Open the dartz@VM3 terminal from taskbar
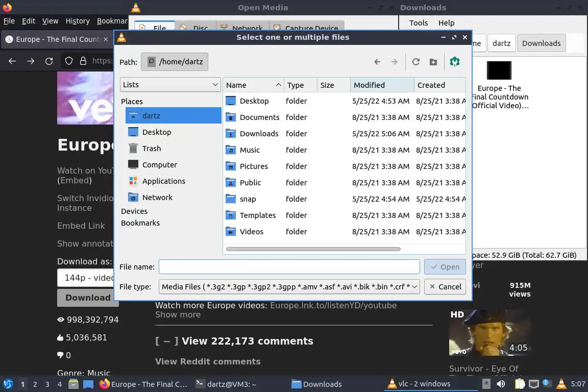The image size is (588, 392). [226, 384]
